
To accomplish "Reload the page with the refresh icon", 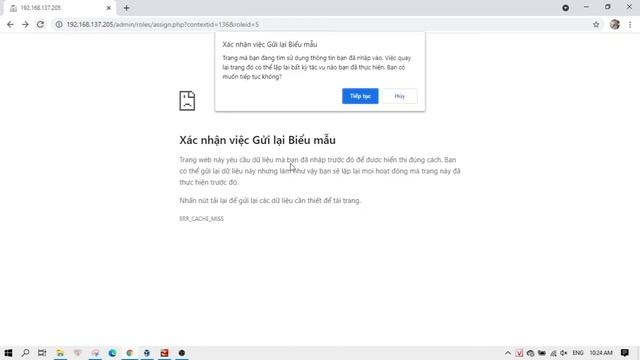I will 40,24.
